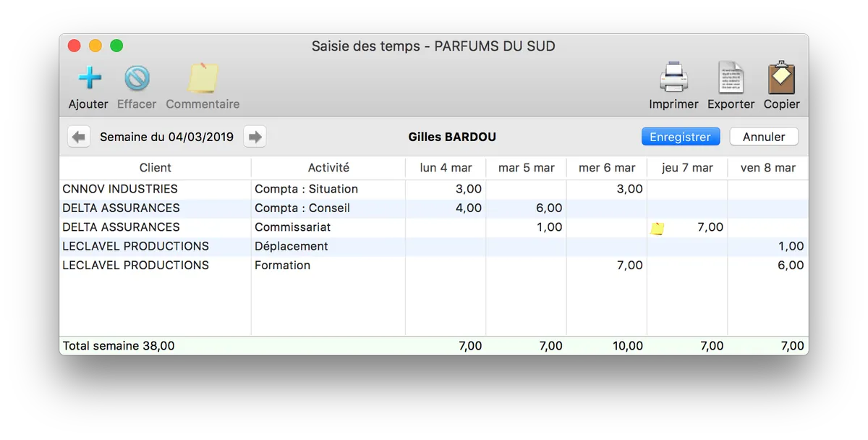Click the Déplacement activity cell
The height and width of the screenshot is (440, 868).
pos(292,246)
